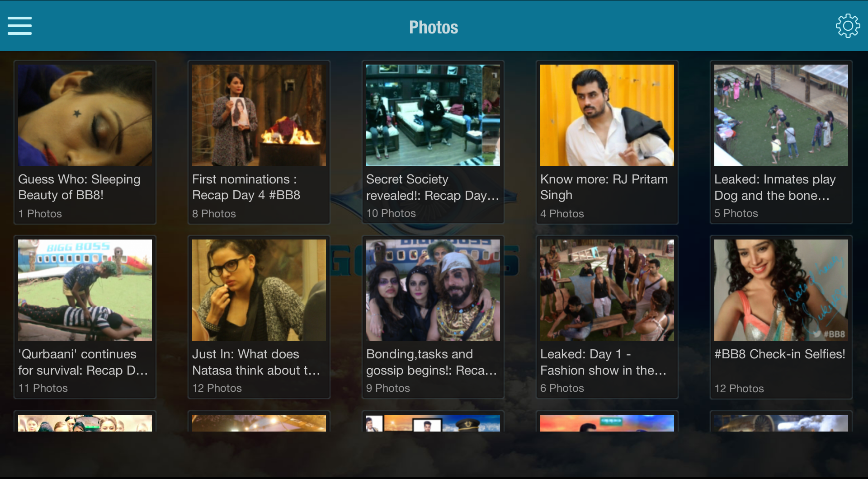Click the 'Know more: RJ Pritam Singh' title

[x=604, y=187]
